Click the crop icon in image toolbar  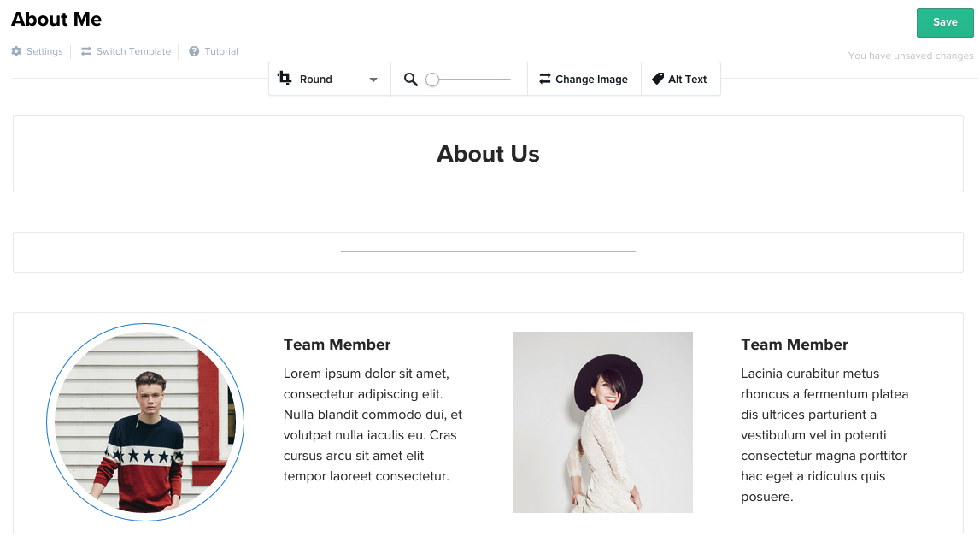pyautogui.click(x=285, y=78)
